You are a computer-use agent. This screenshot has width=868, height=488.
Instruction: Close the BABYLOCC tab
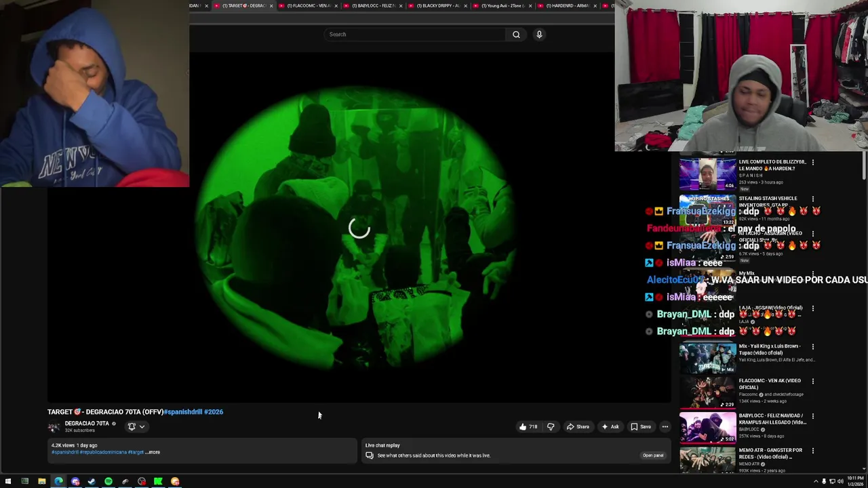[401, 6]
